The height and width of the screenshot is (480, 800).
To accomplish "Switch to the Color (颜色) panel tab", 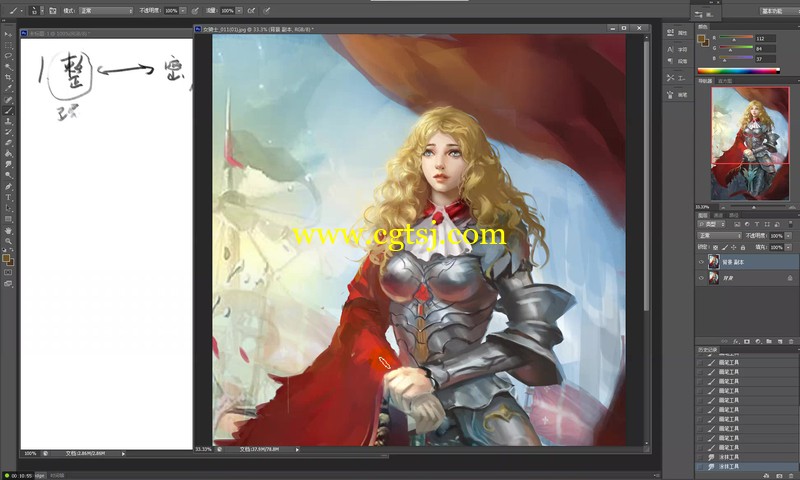I will (x=704, y=27).
